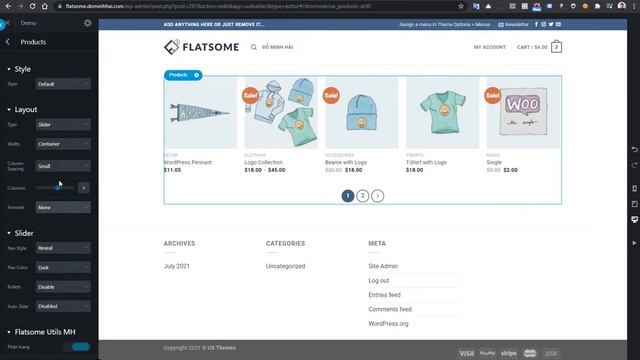Open Twitter icon in top bar
640x360 pixels.
click(551, 24)
